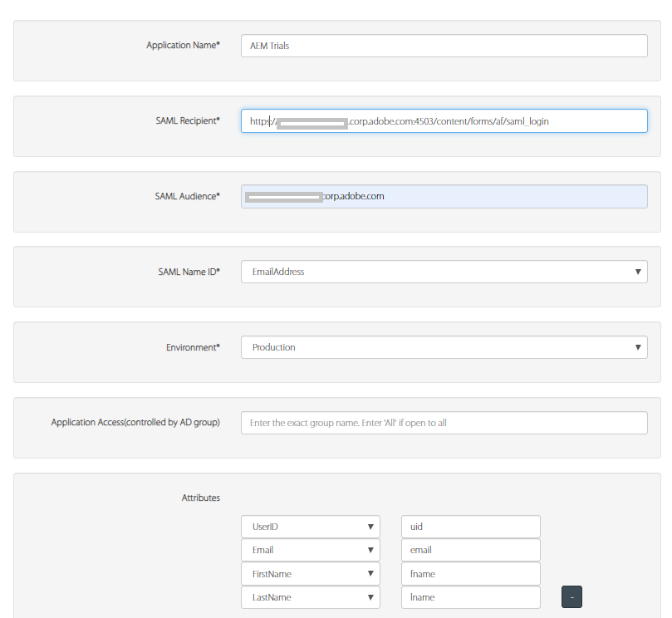Click the lname attribute value field
This screenshot has height=618, width=672.
(470, 597)
